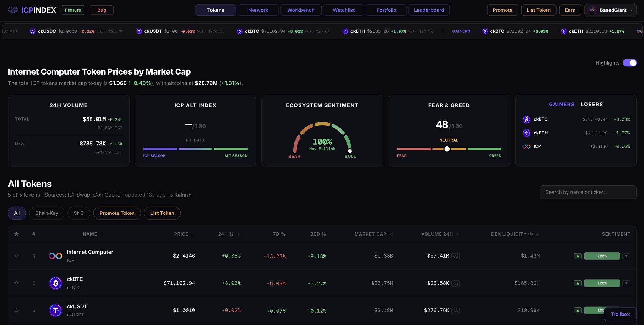
Task: Star Internet Computer to watchlist
Action: coord(17,256)
